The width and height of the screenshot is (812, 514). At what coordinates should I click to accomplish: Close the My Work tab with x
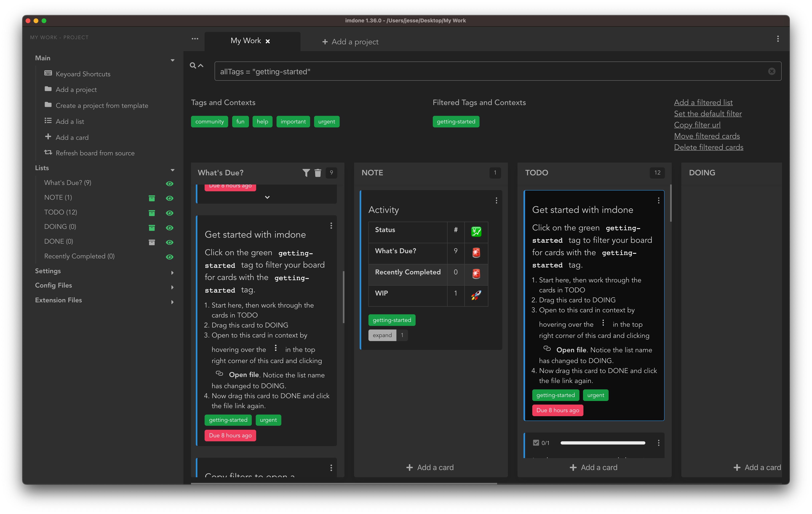[268, 42]
